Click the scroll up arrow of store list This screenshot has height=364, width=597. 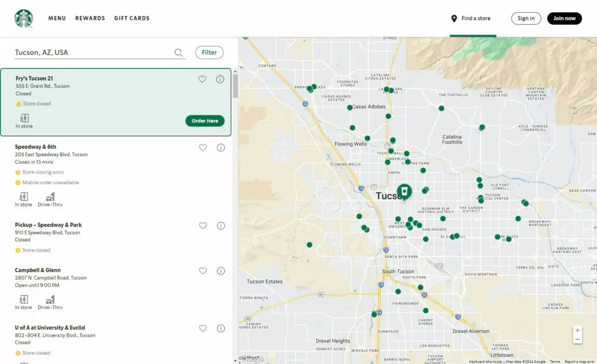click(235, 71)
